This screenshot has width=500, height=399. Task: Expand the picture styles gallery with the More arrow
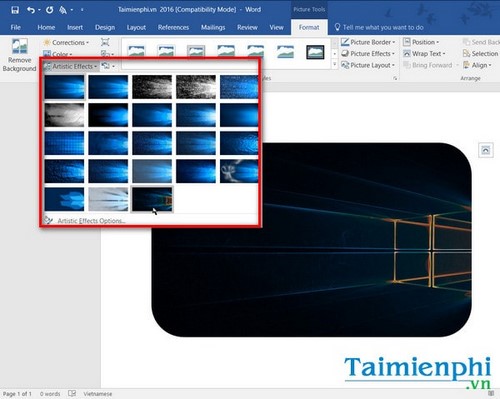(335, 64)
